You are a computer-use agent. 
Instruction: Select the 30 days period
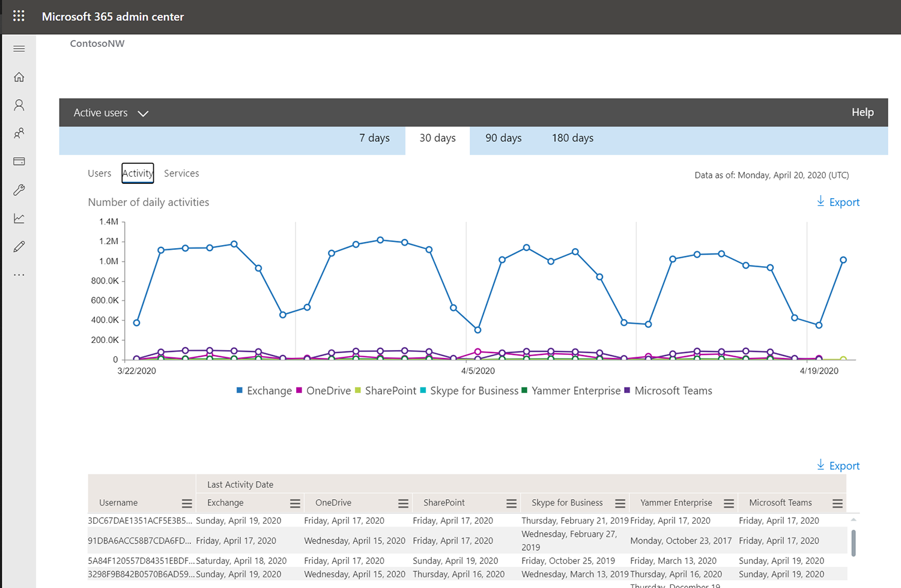coord(437,138)
